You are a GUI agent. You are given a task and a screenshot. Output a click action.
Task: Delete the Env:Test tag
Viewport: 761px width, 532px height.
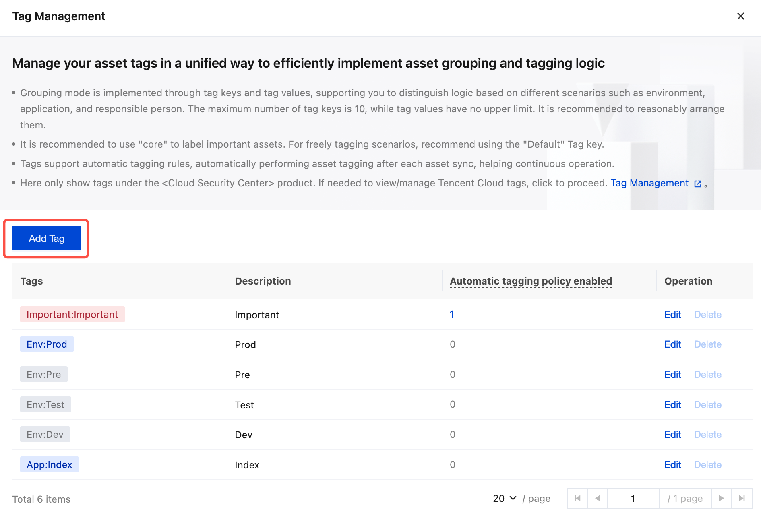(x=707, y=405)
